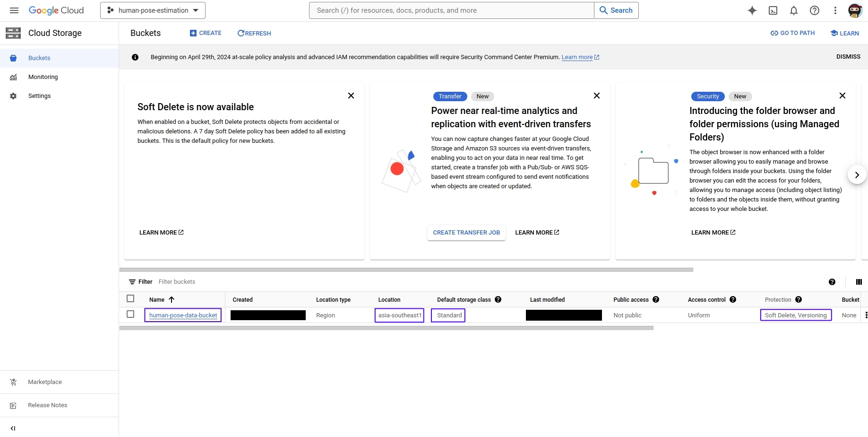Click the Soft Delete, Versioning cell

click(796, 315)
